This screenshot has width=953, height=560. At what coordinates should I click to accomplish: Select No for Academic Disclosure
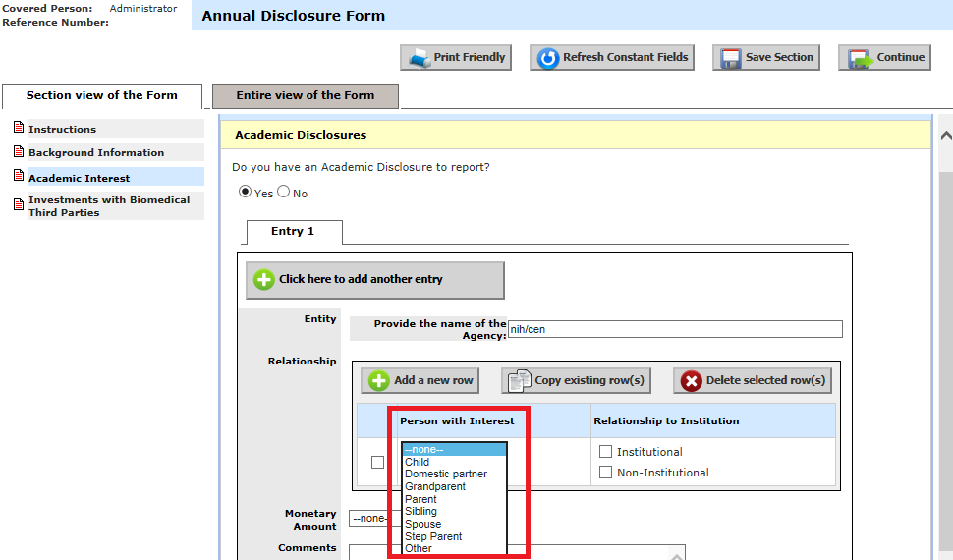pos(283,192)
